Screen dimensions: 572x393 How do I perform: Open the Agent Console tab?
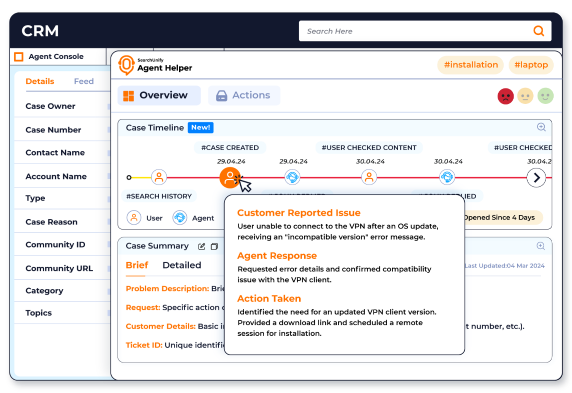point(58,57)
